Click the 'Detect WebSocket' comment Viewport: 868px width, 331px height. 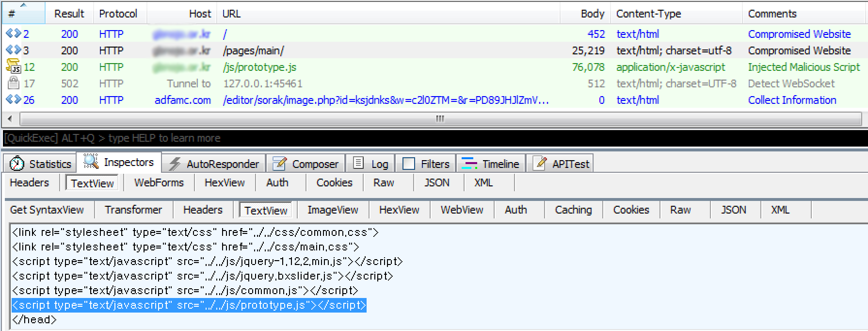point(791,83)
